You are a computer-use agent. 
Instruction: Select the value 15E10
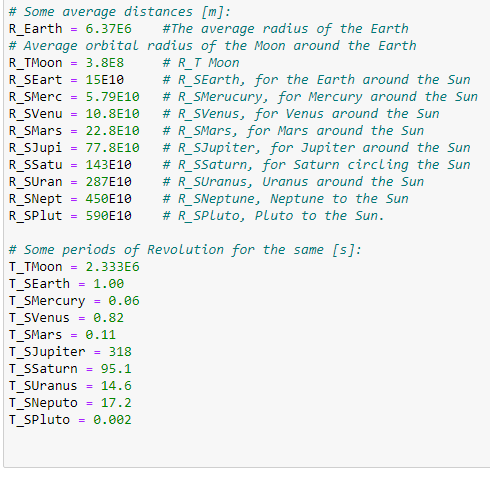point(105,80)
